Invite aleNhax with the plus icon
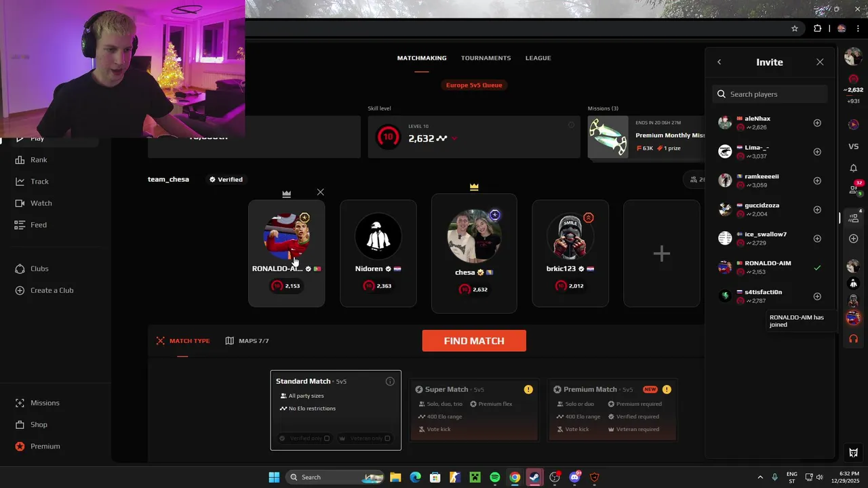The width and height of the screenshot is (868, 488). [817, 123]
